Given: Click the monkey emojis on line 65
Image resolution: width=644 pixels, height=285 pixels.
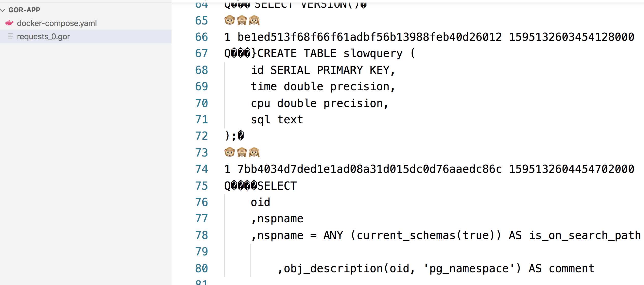Looking at the screenshot, I should (x=242, y=20).
